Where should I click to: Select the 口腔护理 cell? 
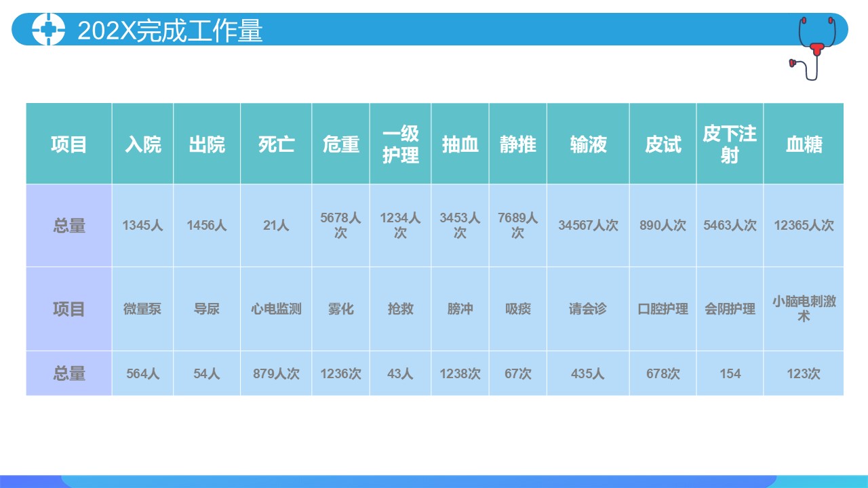coord(663,309)
